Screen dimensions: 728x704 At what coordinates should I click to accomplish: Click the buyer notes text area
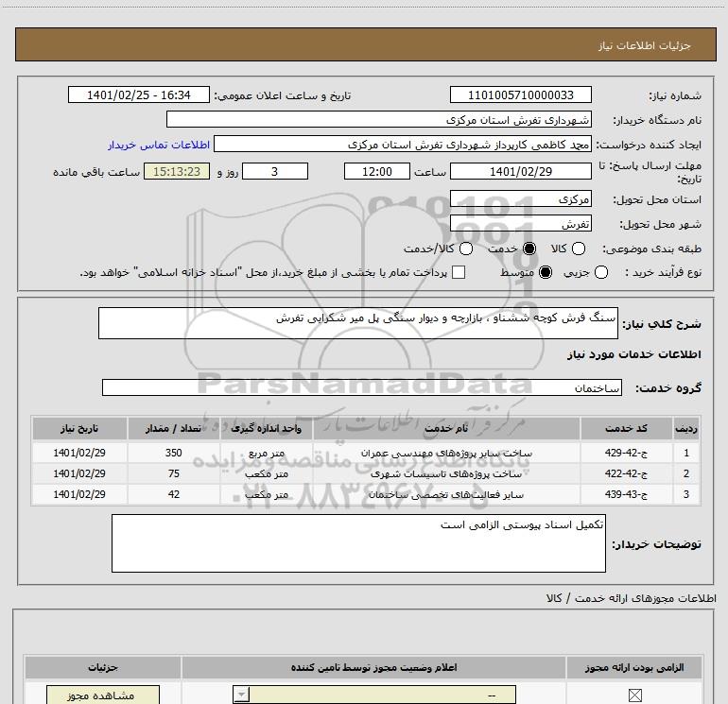pyautogui.click(x=358, y=543)
